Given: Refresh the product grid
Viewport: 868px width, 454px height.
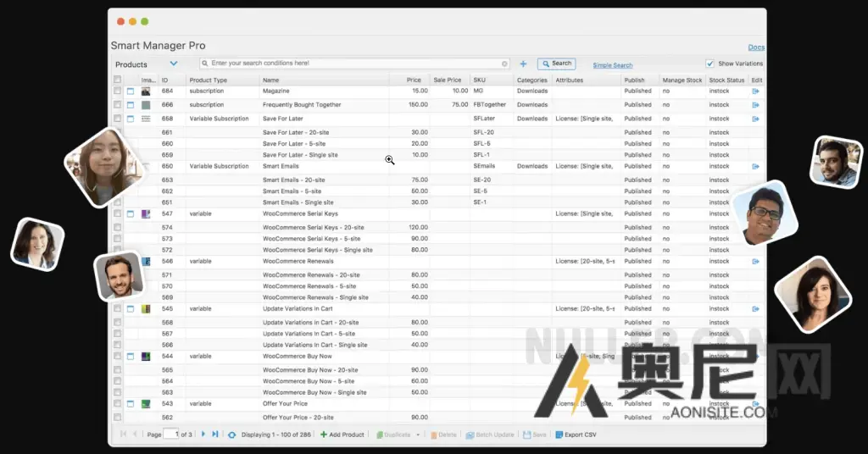Looking at the screenshot, I should tap(232, 435).
